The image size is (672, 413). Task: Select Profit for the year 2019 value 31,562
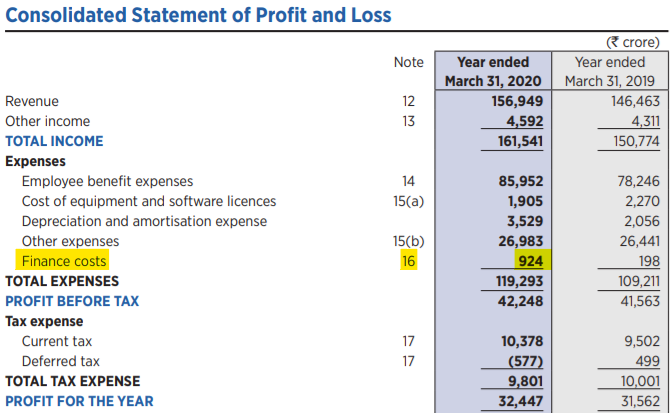pos(640,401)
